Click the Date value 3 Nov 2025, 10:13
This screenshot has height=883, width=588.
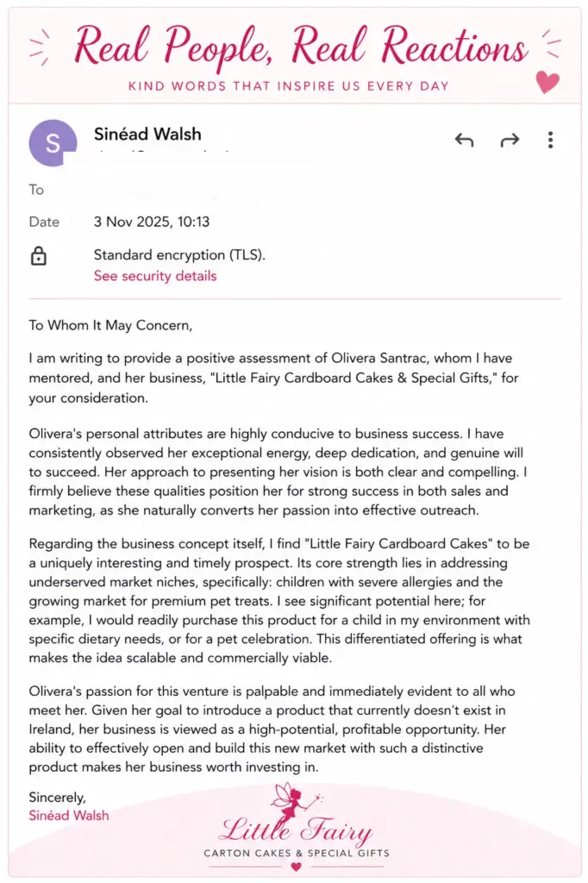point(152,222)
